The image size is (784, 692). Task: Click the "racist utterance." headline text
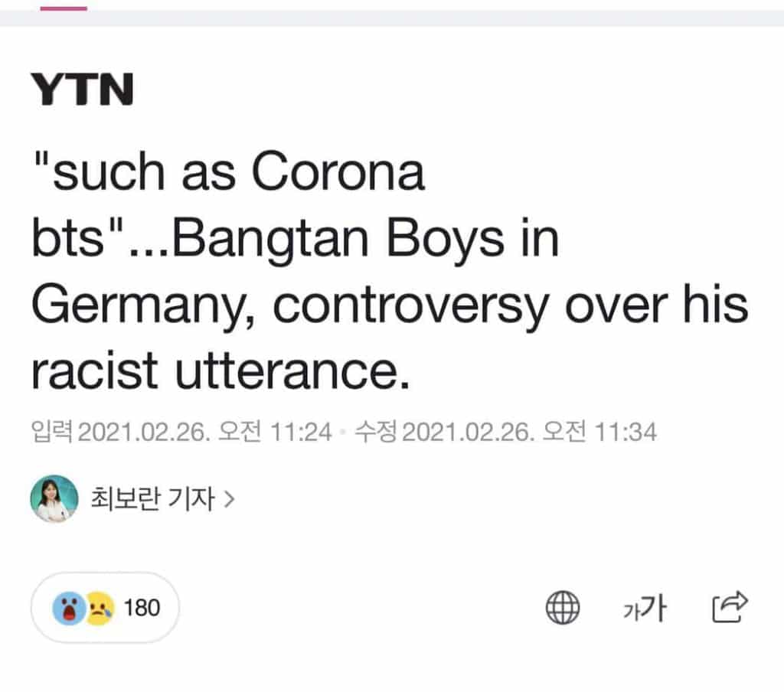click(x=216, y=370)
